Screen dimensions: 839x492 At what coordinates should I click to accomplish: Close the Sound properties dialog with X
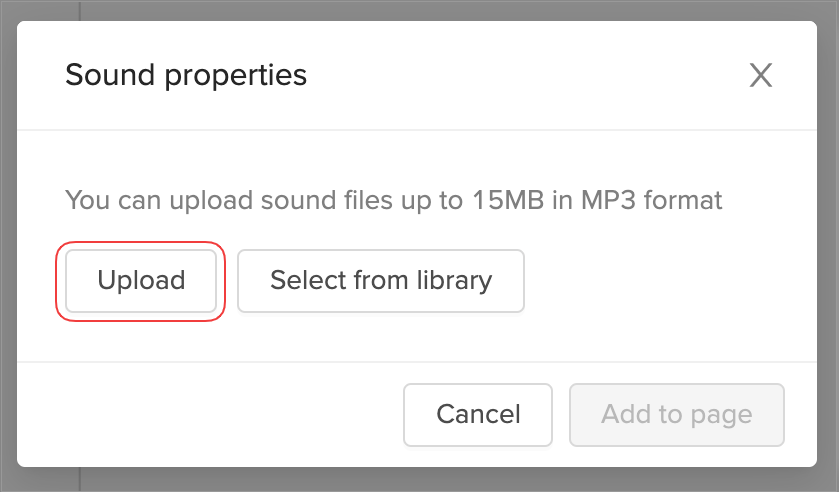pyautogui.click(x=761, y=75)
